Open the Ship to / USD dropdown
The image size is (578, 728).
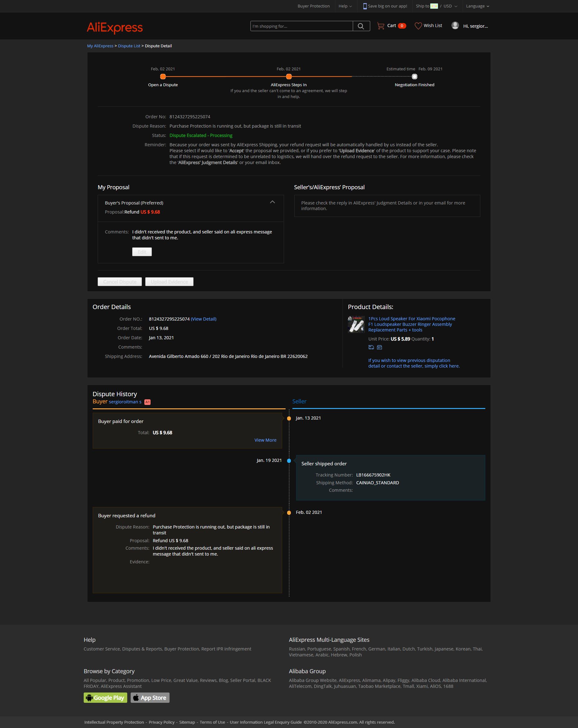tap(437, 6)
